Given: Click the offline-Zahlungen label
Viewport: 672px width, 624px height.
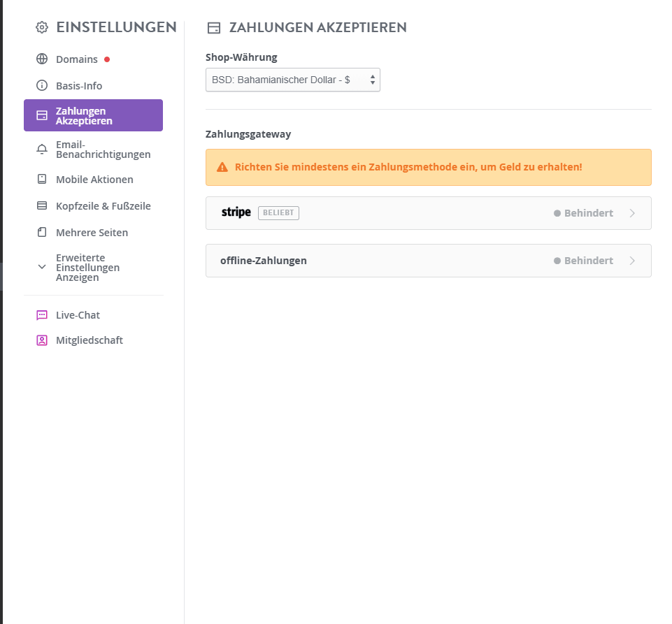Looking at the screenshot, I should 264,261.
